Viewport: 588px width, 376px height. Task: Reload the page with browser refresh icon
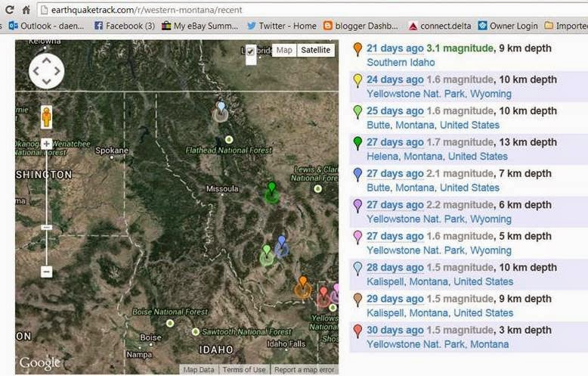(x=10, y=10)
